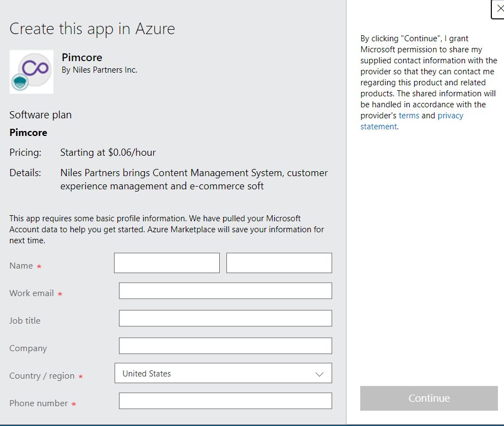Viewport: 504px width, 426px height.
Task: Select the Company input field
Action: click(x=225, y=346)
